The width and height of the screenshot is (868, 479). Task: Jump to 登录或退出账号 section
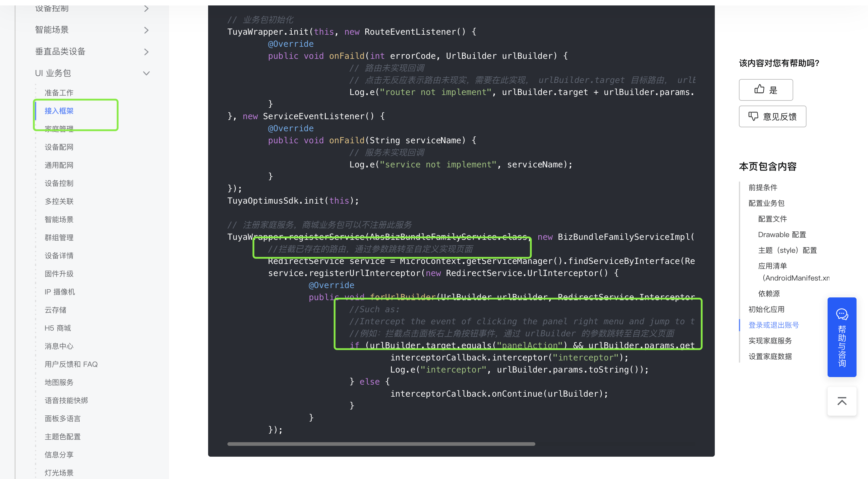774,325
